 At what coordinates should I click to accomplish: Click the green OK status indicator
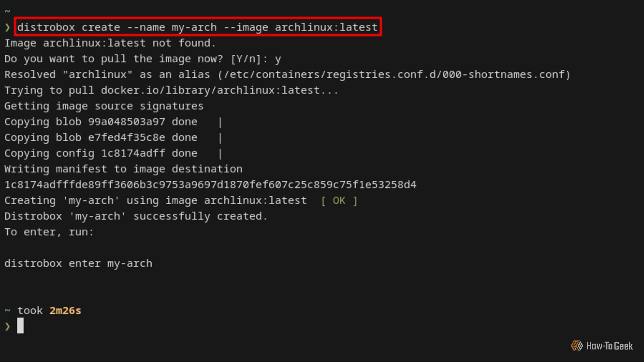(x=339, y=200)
